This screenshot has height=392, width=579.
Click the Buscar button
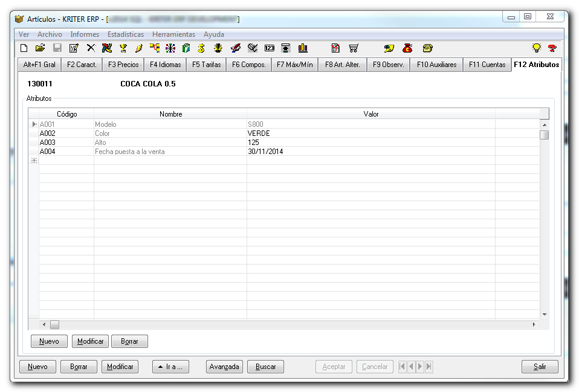point(265,367)
